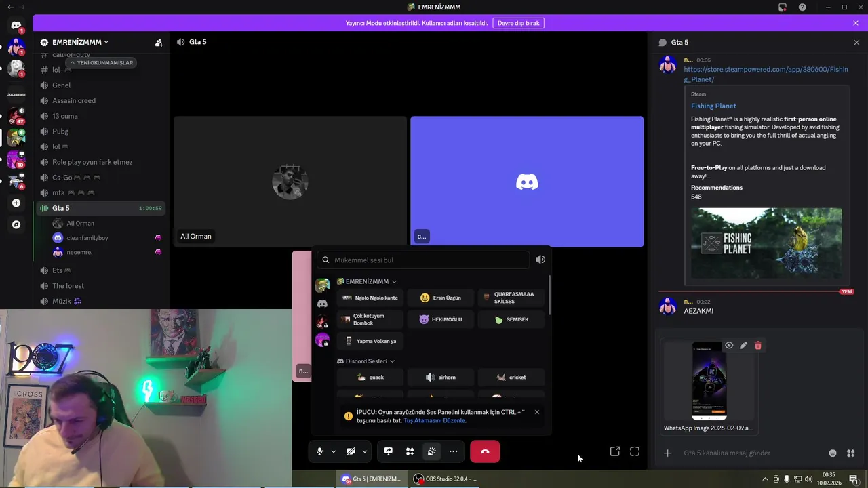Enter full screen call view

pos(635,451)
